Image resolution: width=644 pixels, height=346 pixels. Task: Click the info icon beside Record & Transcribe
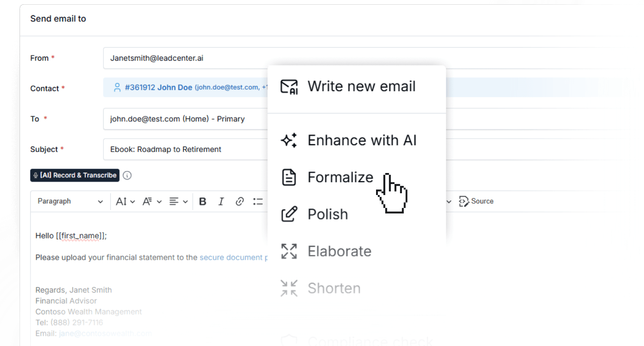coord(127,176)
